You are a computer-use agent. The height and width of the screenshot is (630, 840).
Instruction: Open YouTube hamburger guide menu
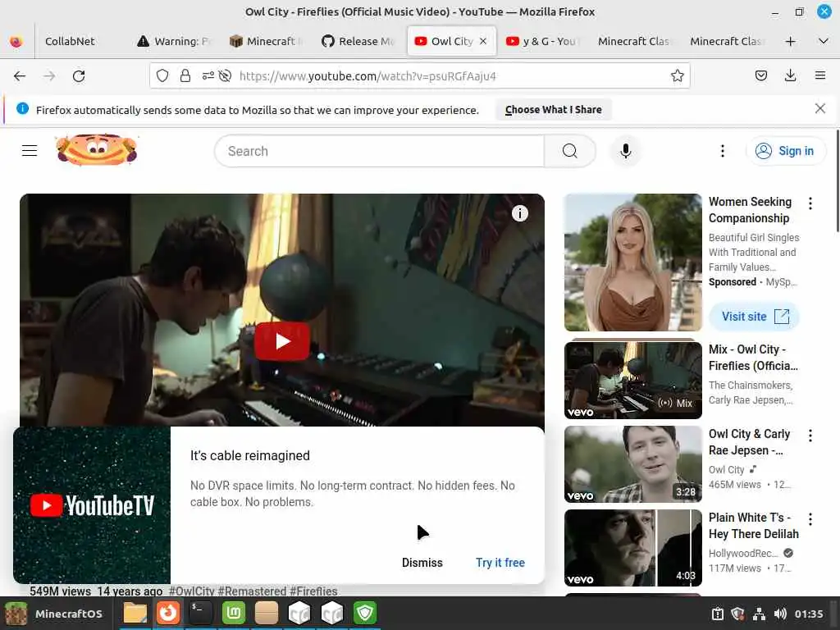pos(30,151)
